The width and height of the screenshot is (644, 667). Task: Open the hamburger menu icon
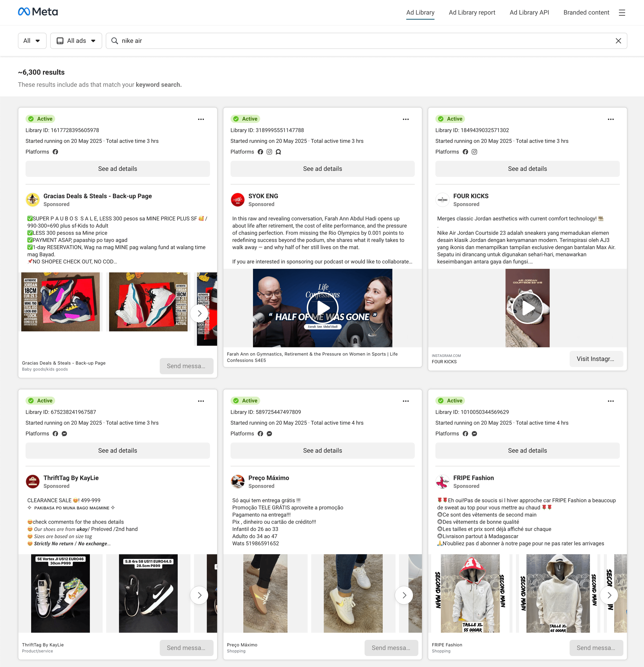(x=622, y=13)
